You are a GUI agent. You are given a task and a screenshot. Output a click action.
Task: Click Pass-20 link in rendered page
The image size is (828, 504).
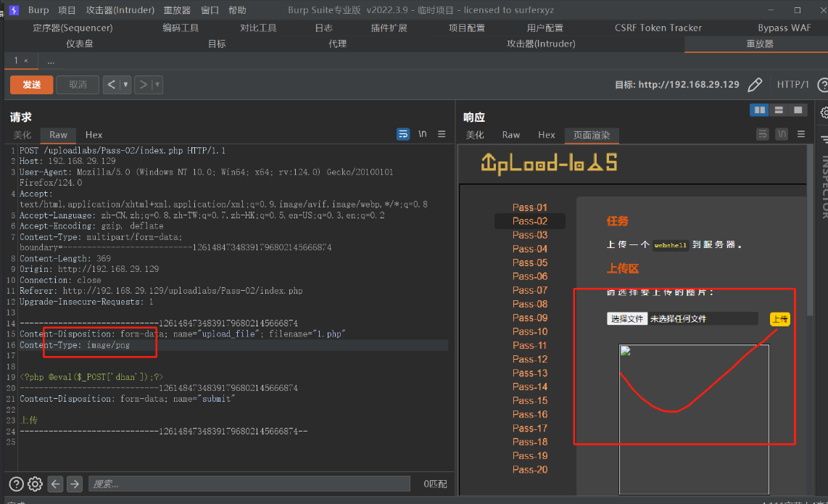[530, 470]
